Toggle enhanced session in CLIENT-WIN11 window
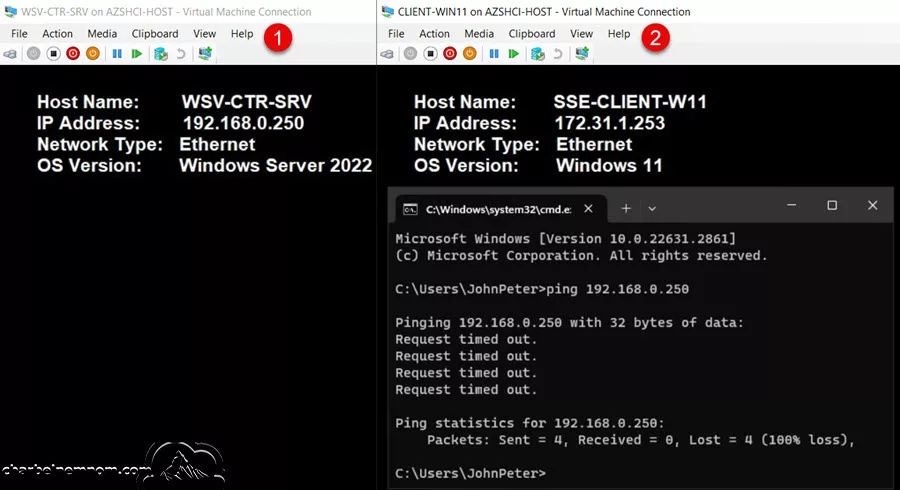 (x=582, y=54)
